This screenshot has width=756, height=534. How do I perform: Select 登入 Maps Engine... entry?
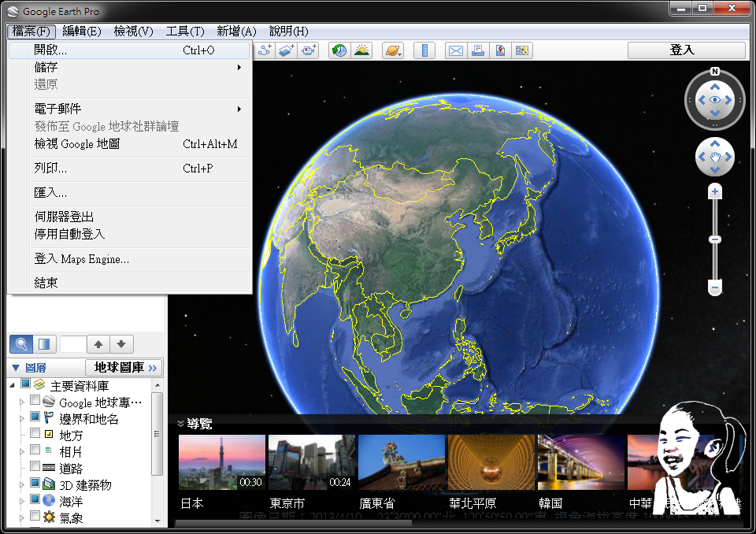130,259
